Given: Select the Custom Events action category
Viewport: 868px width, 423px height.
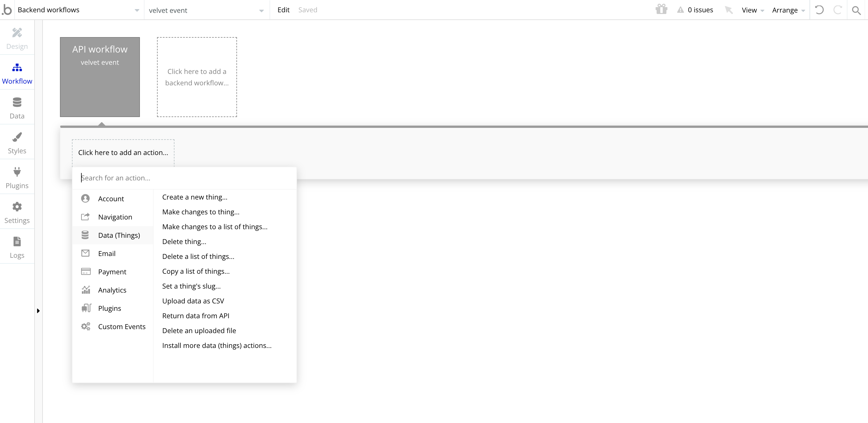Looking at the screenshot, I should (121, 327).
